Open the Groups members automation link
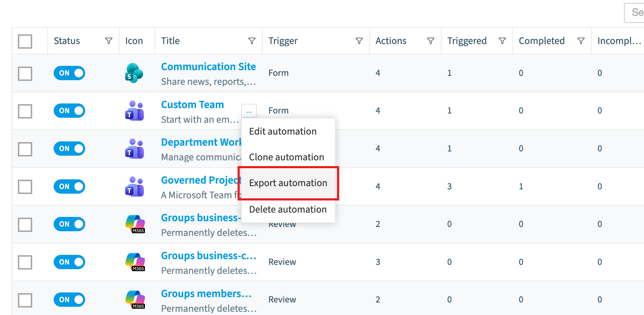 [x=206, y=294]
